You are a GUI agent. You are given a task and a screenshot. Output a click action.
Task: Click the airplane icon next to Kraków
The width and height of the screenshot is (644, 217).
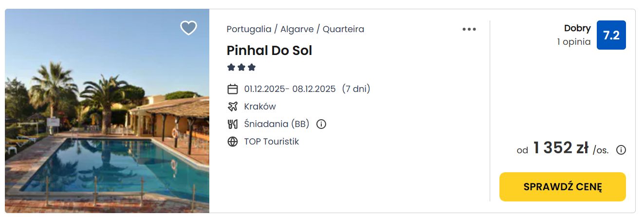[x=233, y=107]
